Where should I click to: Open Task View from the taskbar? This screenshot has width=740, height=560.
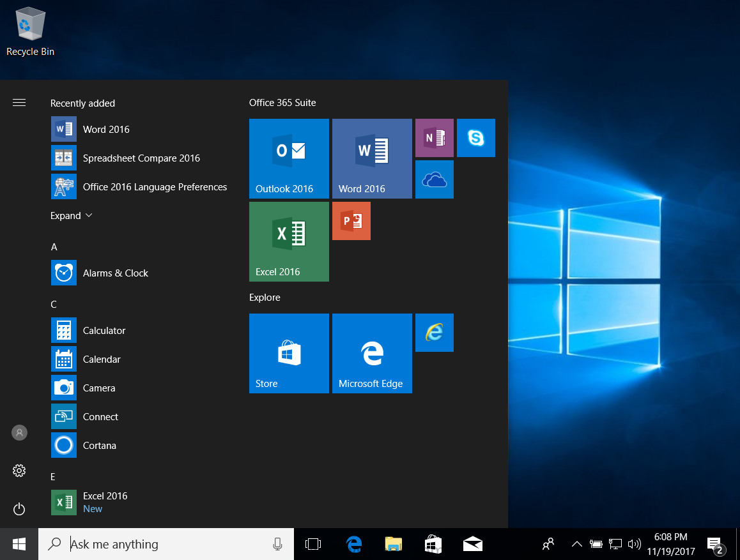313,544
